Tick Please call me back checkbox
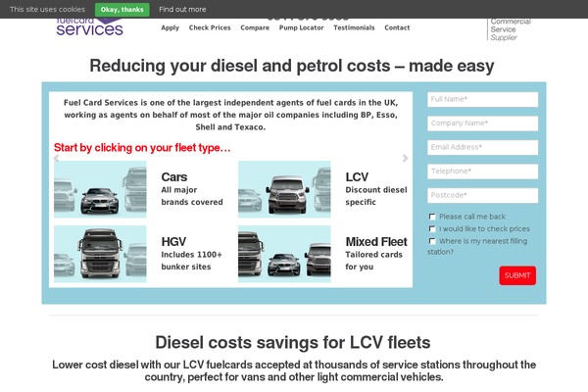 (432, 217)
